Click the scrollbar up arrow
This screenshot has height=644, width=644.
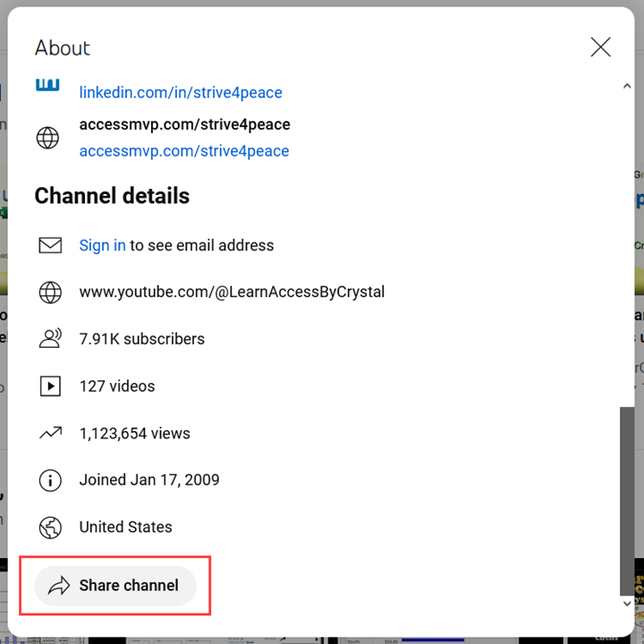click(627, 86)
